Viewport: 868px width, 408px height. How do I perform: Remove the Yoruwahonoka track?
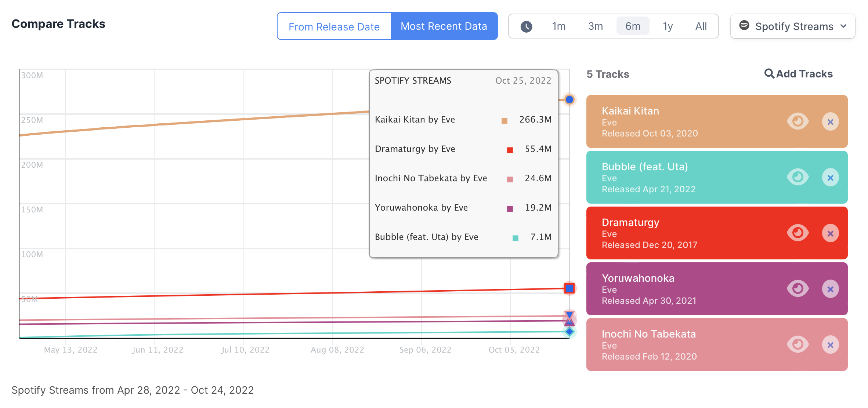coord(830,289)
